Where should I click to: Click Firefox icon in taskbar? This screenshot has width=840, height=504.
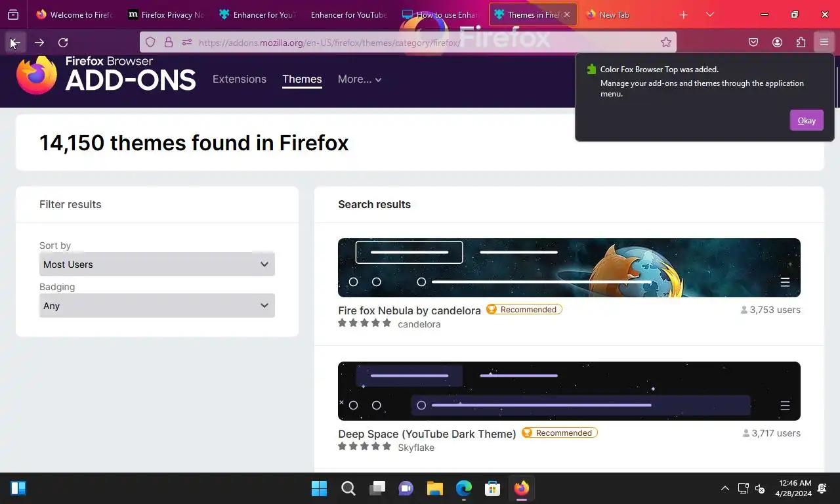(x=522, y=488)
